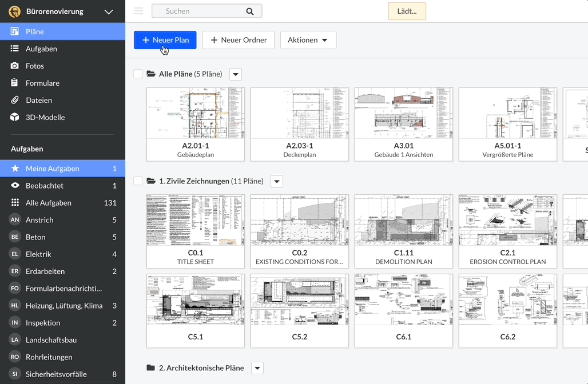Click the eye icon next to Beobachtet
This screenshot has height=384, width=588.
15,186
